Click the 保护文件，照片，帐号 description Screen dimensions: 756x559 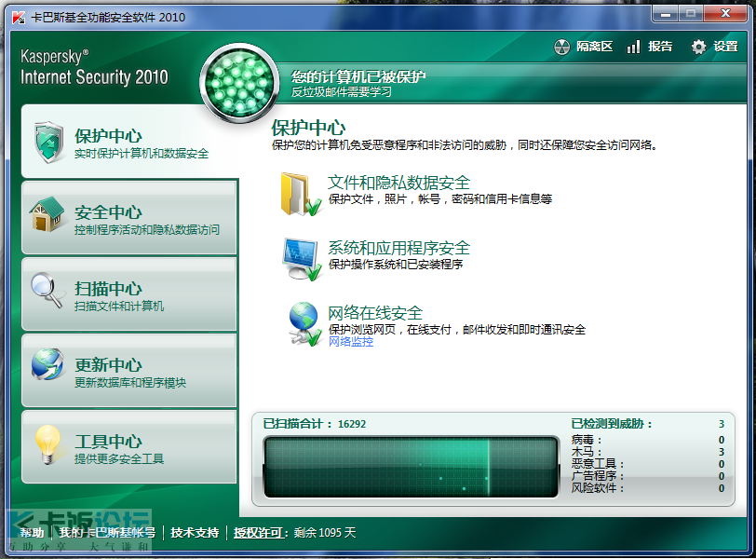(x=440, y=198)
